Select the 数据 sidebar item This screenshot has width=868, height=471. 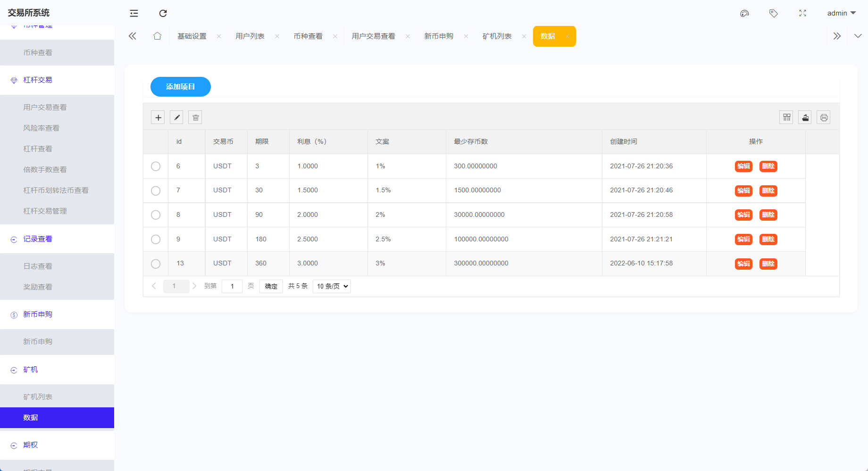57,418
